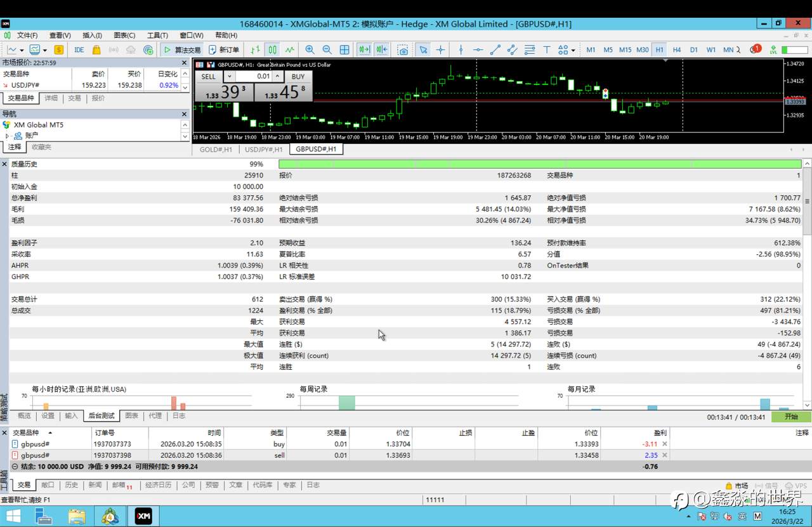
Task: Switch to the USDJPY#,H1 chart tab
Action: [x=263, y=149]
